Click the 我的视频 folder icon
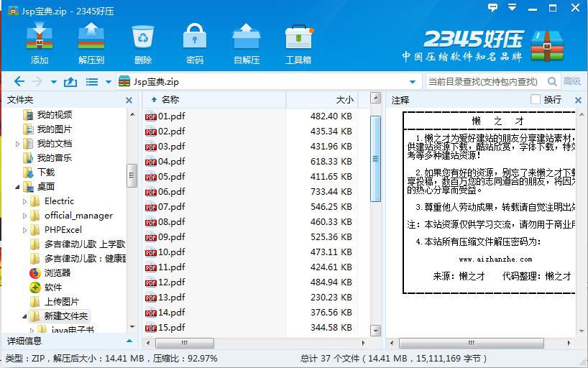This screenshot has width=588, height=368. 28,115
